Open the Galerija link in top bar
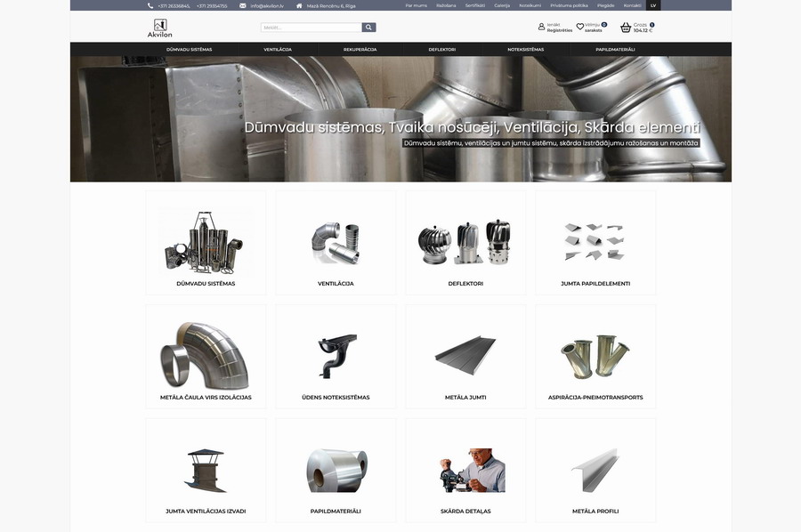 click(502, 5)
